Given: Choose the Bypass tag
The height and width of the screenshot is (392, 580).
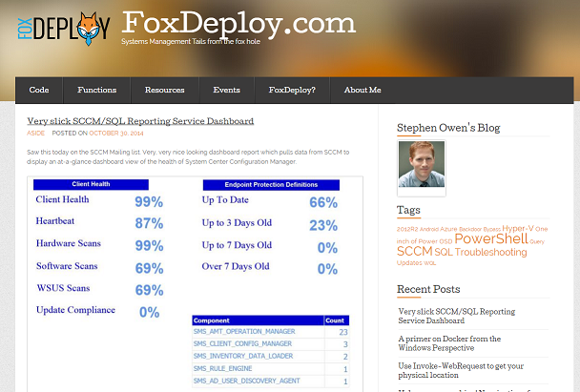Looking at the screenshot, I should 491,229.
